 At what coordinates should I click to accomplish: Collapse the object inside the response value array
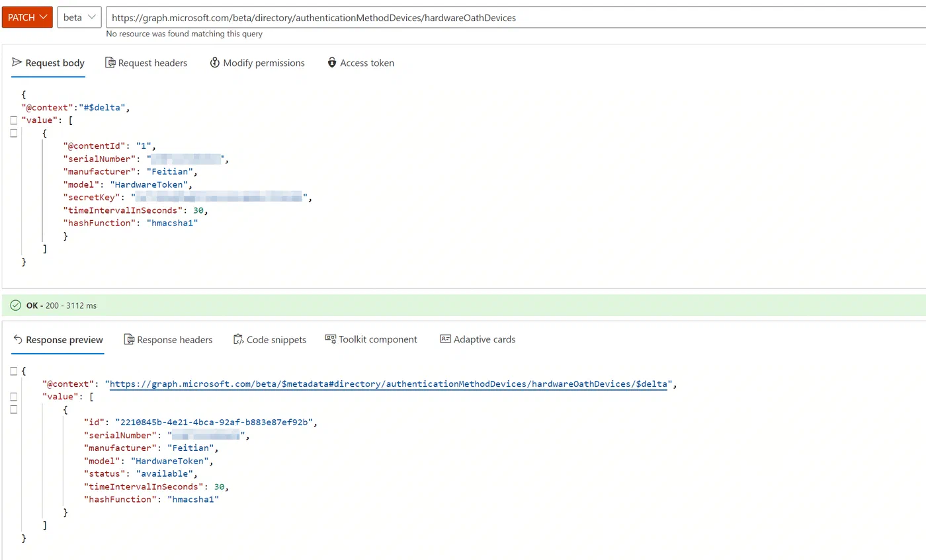(x=14, y=409)
